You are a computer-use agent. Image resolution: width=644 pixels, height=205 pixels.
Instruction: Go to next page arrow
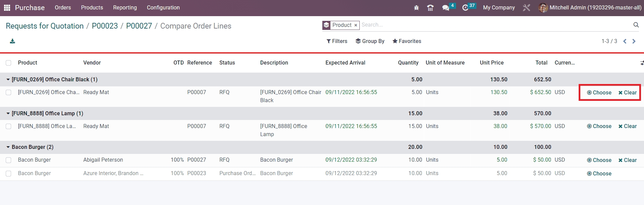634,41
